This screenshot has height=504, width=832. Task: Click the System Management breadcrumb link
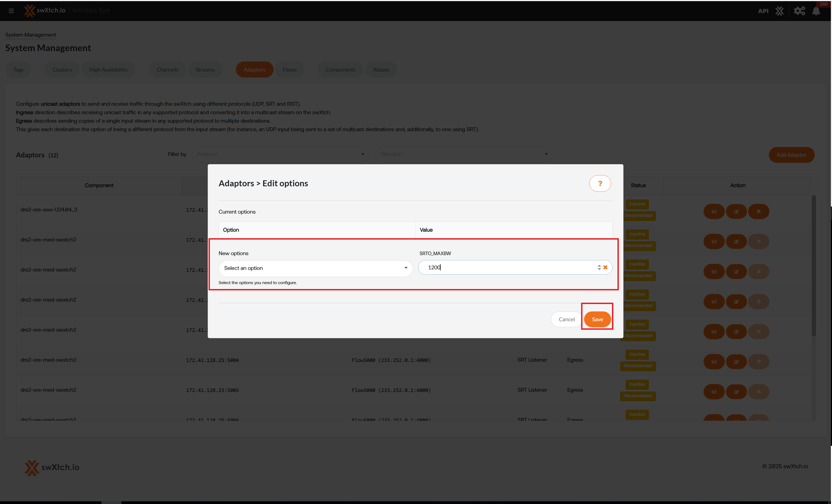tap(30, 35)
